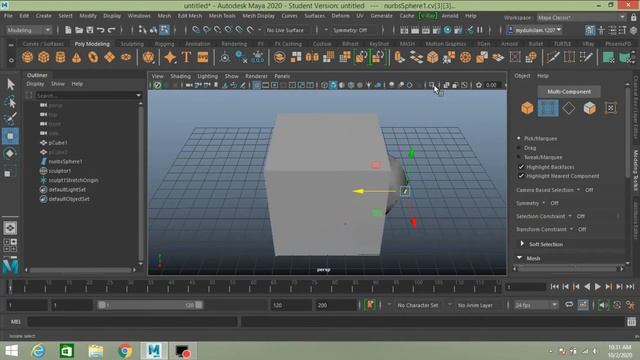
Task: Select Edge component mode diamond icon
Action: pyautogui.click(x=569, y=108)
